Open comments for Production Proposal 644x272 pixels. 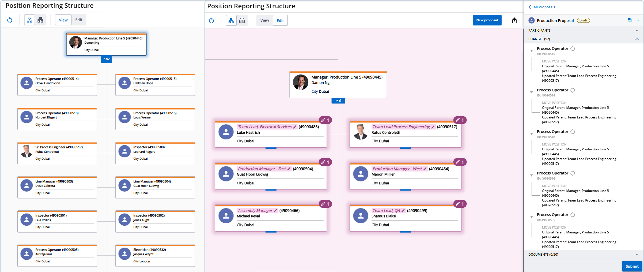(x=629, y=20)
